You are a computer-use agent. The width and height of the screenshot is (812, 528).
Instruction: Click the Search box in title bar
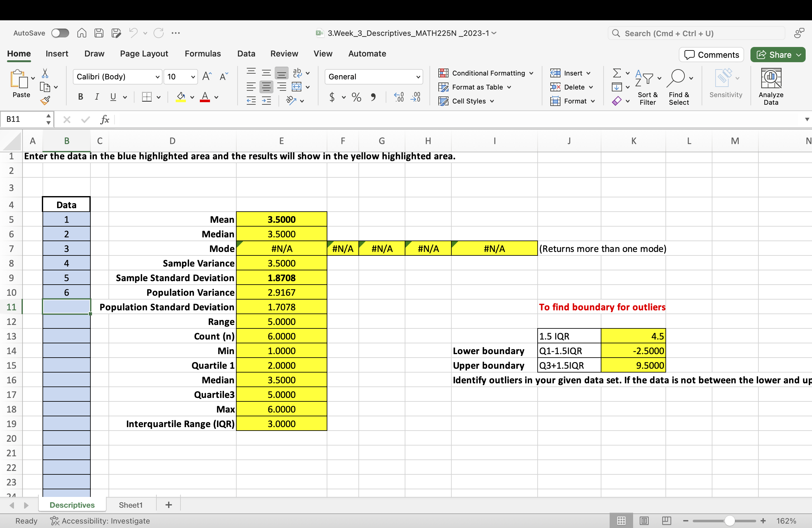(x=696, y=33)
